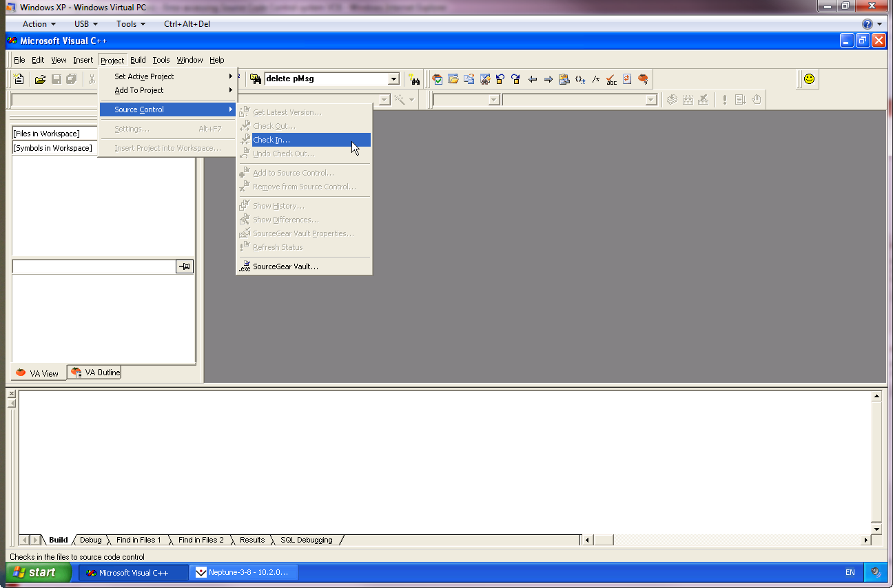Click the EN language indicator in taskbar
Screen dimensions: 893x588
[x=850, y=572]
